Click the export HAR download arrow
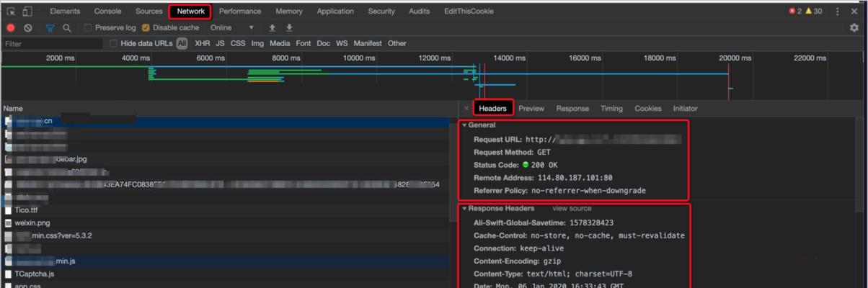 point(289,28)
